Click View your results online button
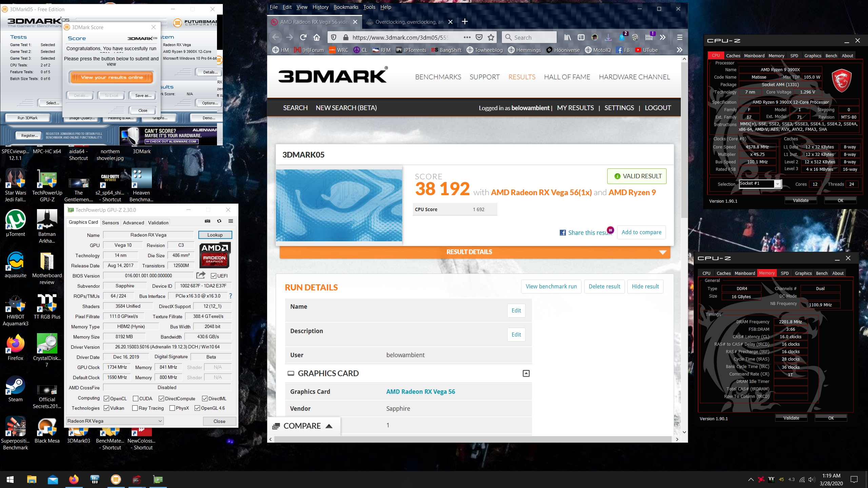 tap(112, 77)
